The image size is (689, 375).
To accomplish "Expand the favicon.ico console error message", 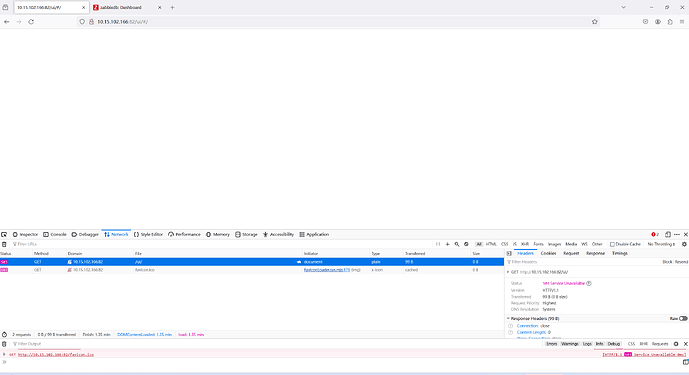I will coord(4,354).
